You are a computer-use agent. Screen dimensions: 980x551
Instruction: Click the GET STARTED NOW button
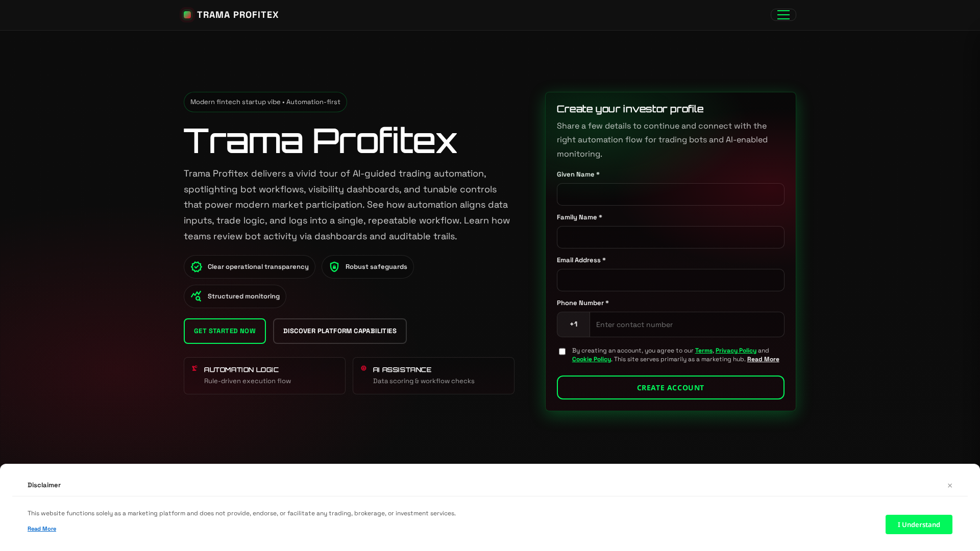click(x=225, y=331)
